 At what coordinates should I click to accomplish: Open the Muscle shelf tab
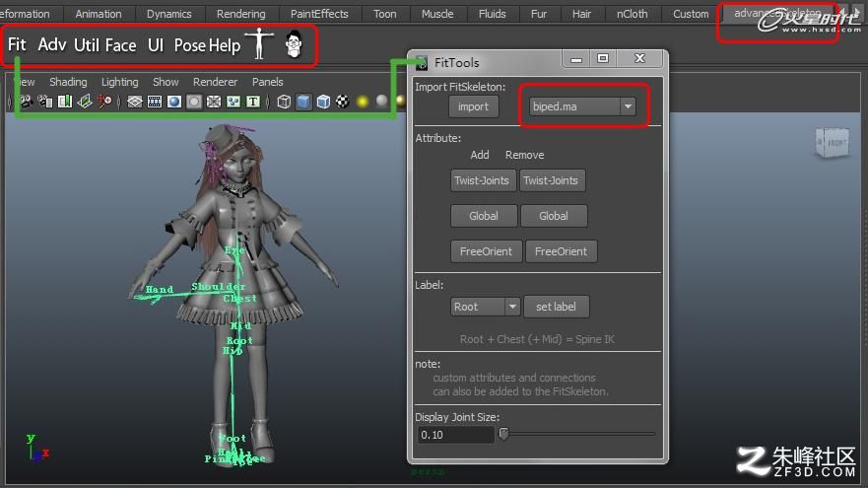437,14
